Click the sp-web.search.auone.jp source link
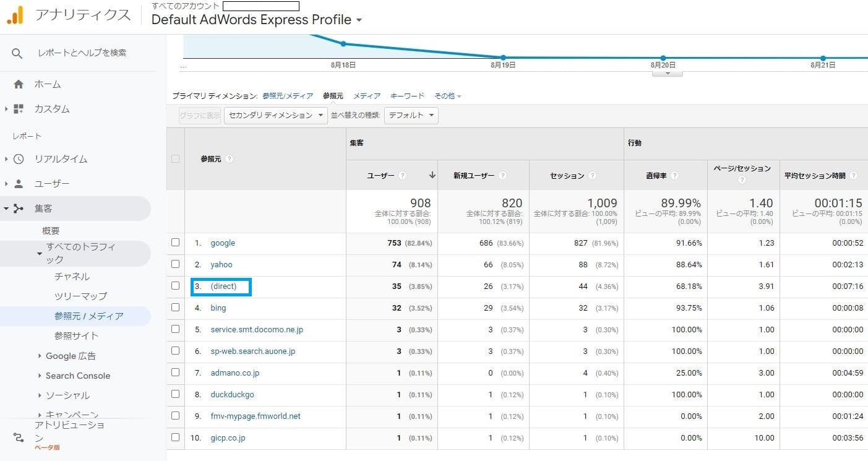 point(253,351)
